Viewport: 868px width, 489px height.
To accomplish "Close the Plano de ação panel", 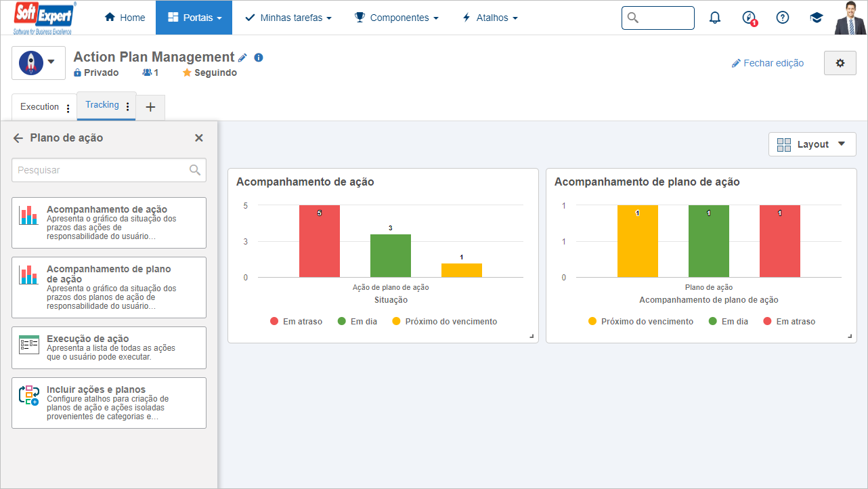I will click(199, 138).
